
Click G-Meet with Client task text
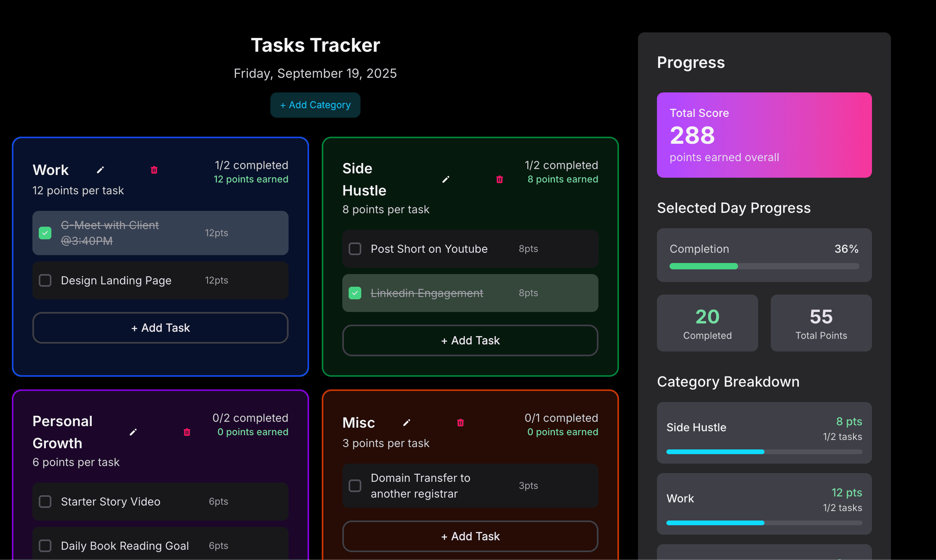(110, 233)
